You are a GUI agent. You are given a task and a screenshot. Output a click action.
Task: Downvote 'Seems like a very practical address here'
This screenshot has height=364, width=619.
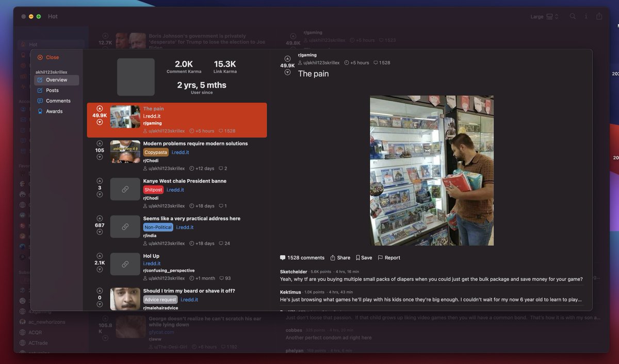click(100, 232)
